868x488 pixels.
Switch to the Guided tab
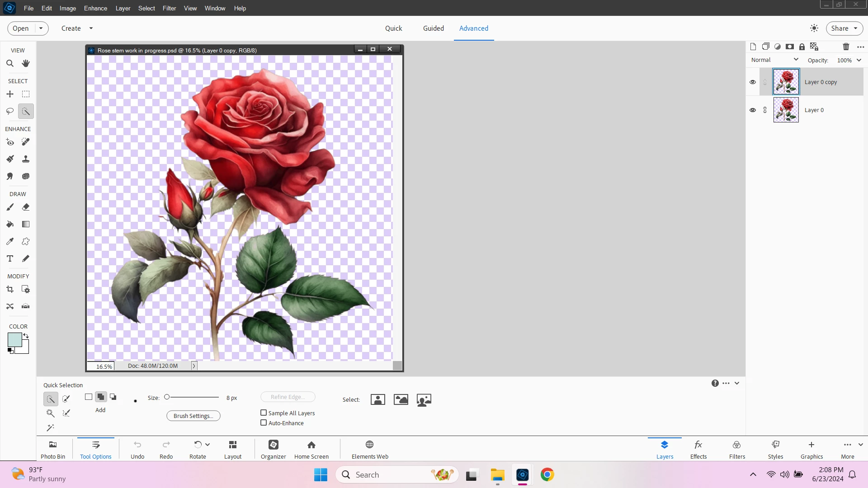click(433, 28)
